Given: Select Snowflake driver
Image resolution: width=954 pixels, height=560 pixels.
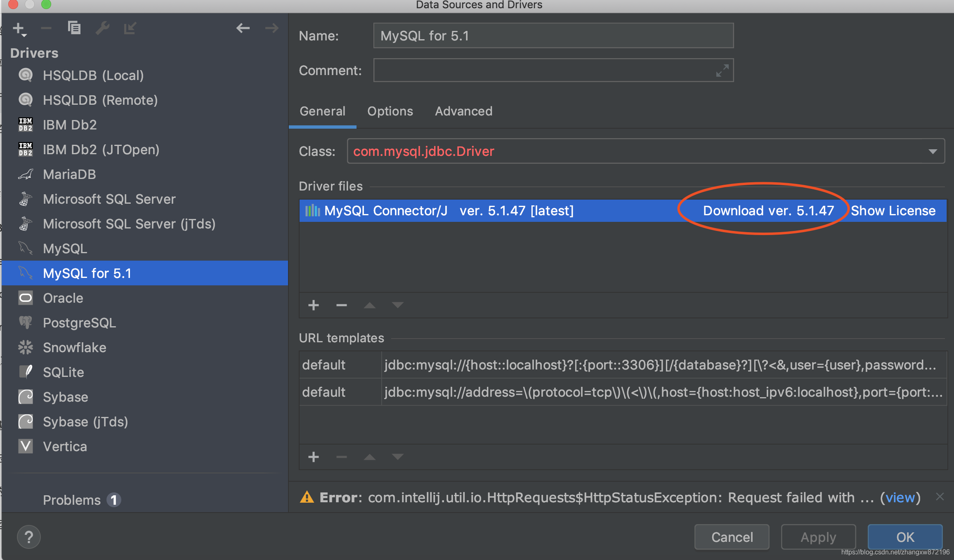Looking at the screenshot, I should pyautogui.click(x=144, y=348).
